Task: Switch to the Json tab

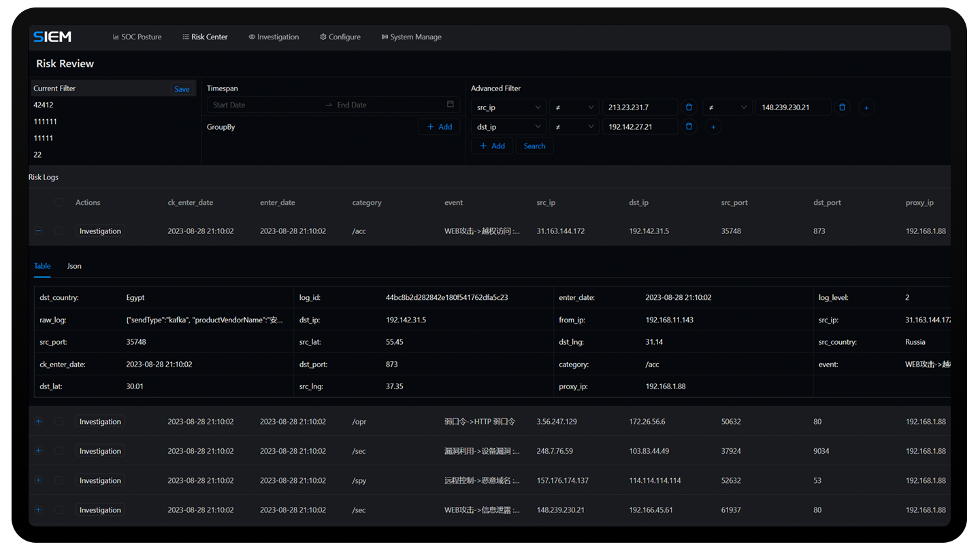Action: pyautogui.click(x=74, y=266)
